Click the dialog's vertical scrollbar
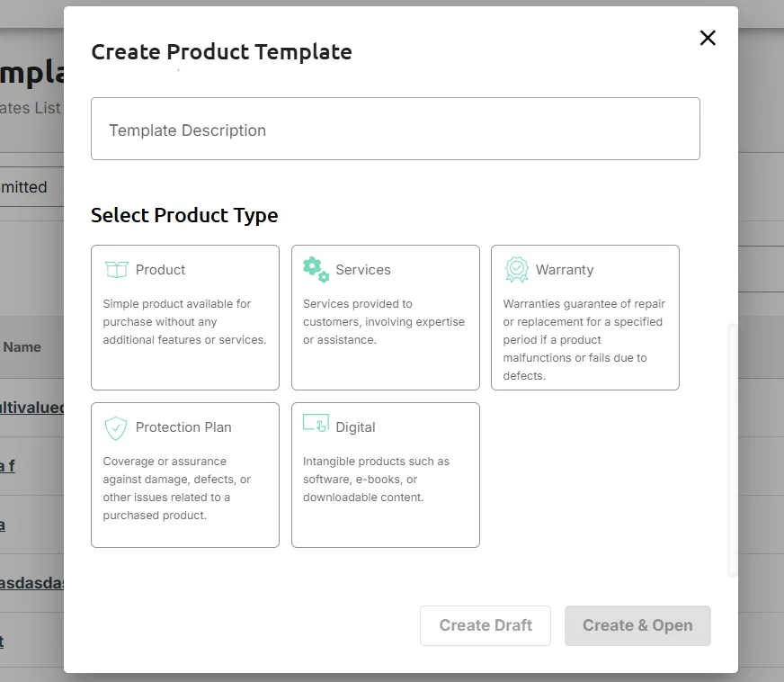The height and width of the screenshot is (682, 784). 732,451
